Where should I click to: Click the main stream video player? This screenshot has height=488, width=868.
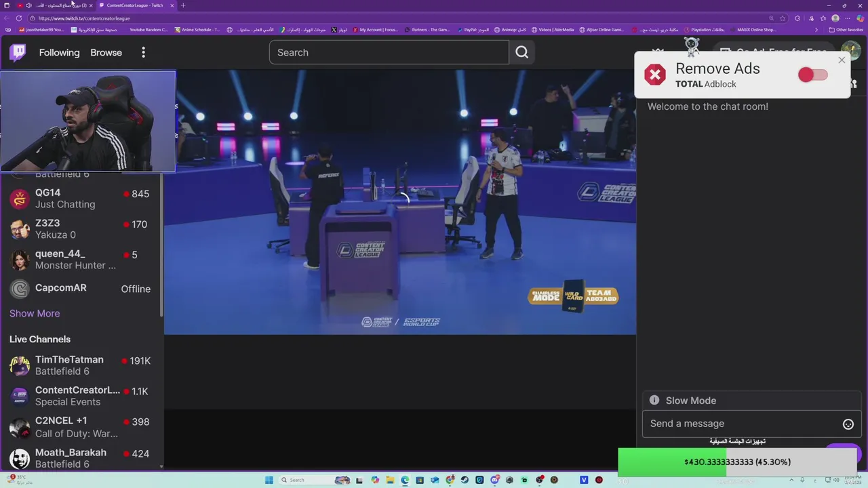tap(400, 203)
